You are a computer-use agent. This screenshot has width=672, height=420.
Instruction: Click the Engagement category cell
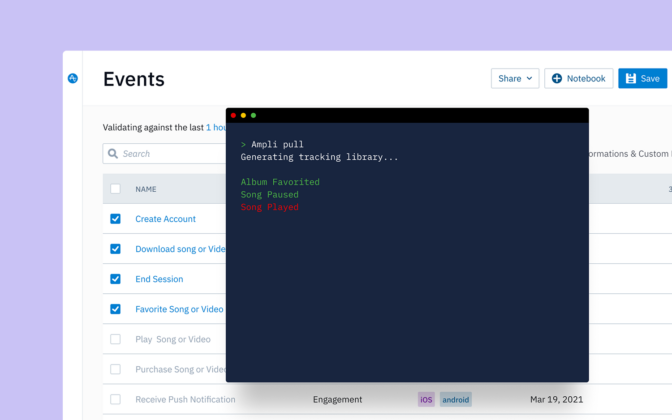click(337, 399)
